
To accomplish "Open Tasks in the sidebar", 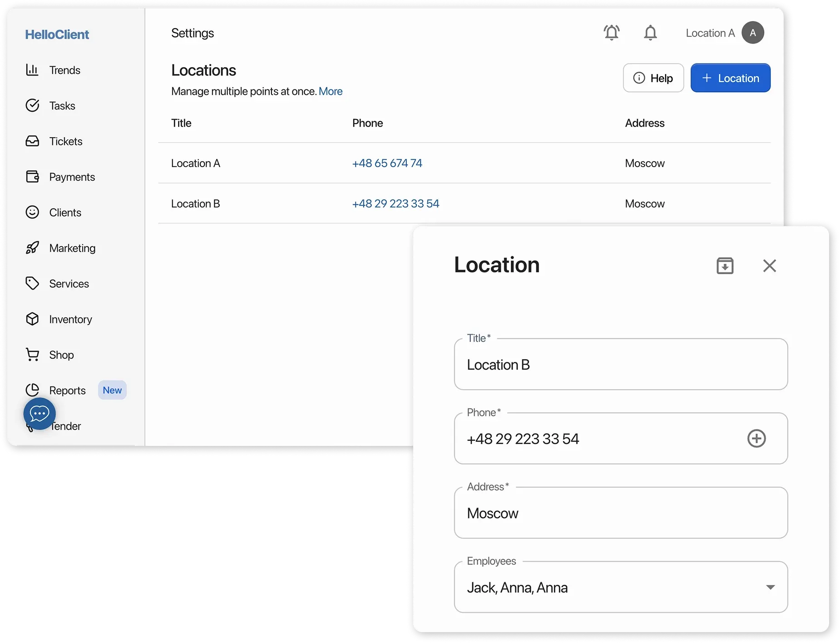I will point(62,106).
